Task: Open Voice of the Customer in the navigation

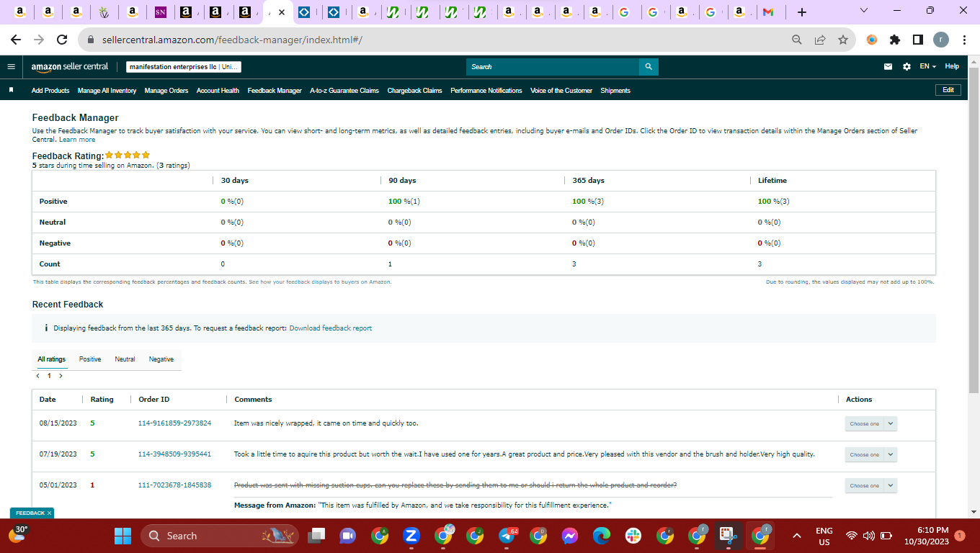Action: [x=561, y=91]
